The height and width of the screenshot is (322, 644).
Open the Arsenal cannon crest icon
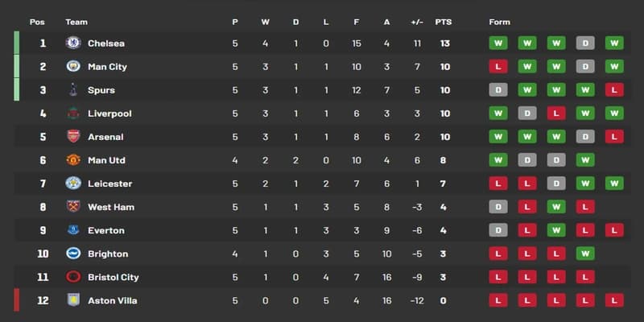[73, 137]
